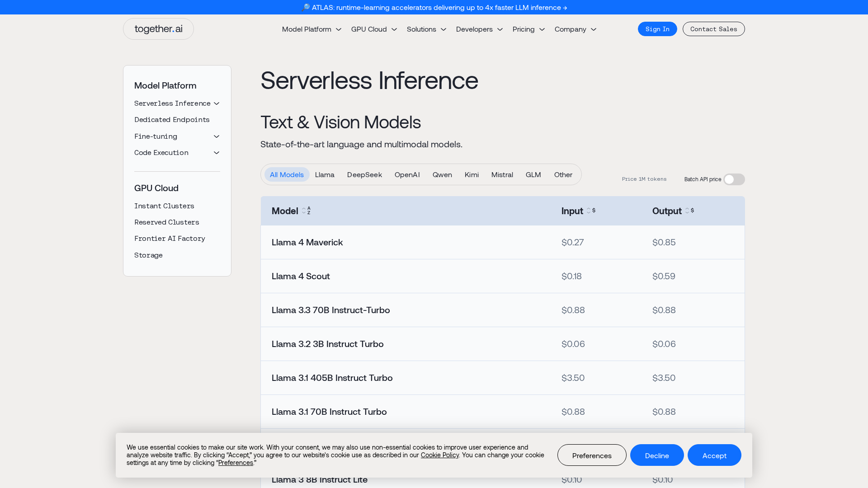Open the ATLAS announcement banner
Screen dimensions: 868x488
[x=434, y=7]
